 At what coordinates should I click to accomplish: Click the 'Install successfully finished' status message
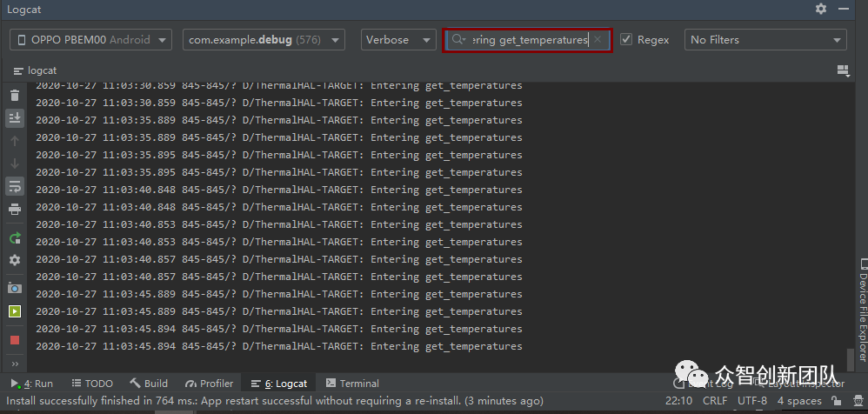(275, 401)
